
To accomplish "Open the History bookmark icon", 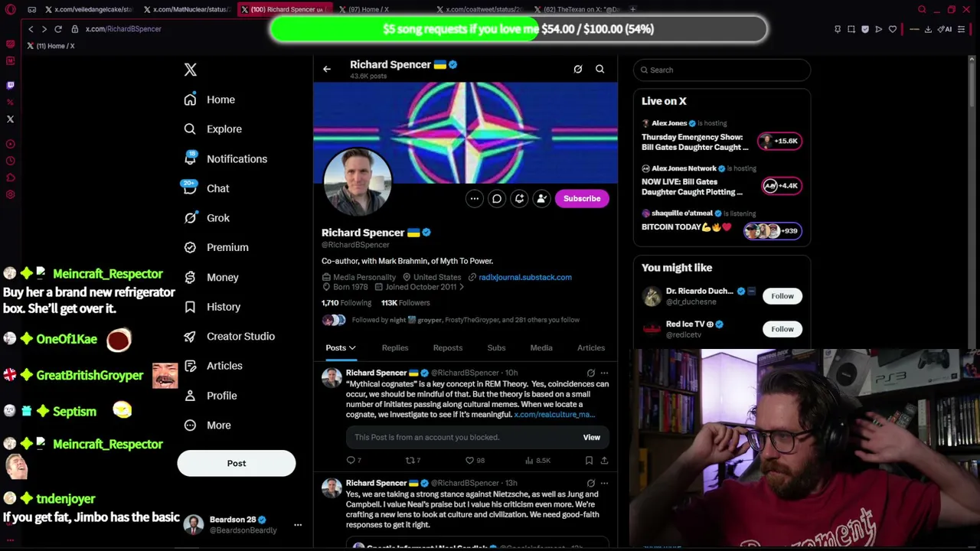I will (190, 307).
